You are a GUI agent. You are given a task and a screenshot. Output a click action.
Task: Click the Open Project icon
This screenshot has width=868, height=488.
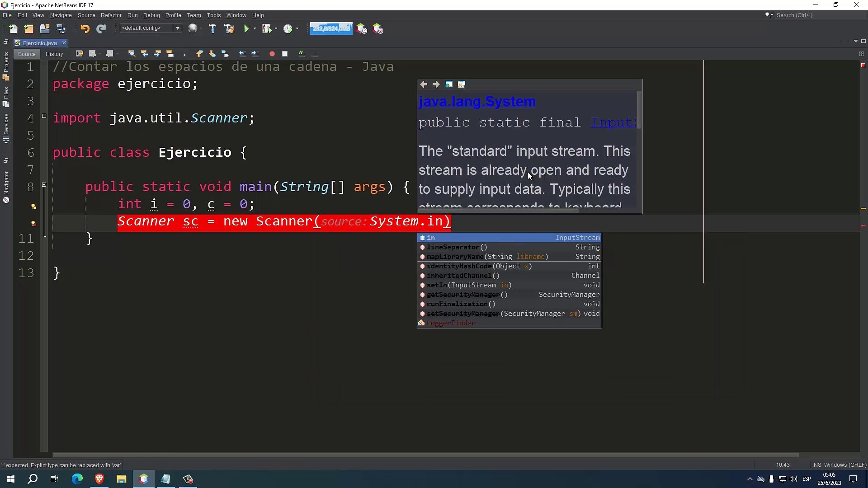44,29
